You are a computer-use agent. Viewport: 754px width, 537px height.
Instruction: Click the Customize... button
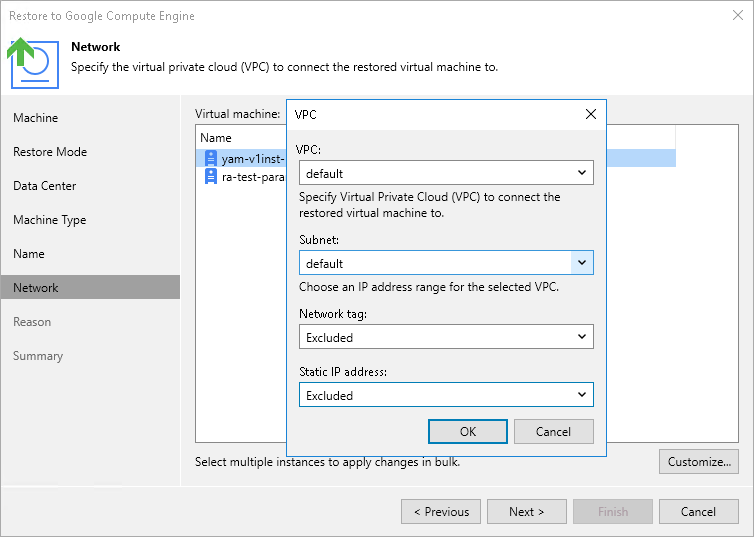(x=699, y=462)
